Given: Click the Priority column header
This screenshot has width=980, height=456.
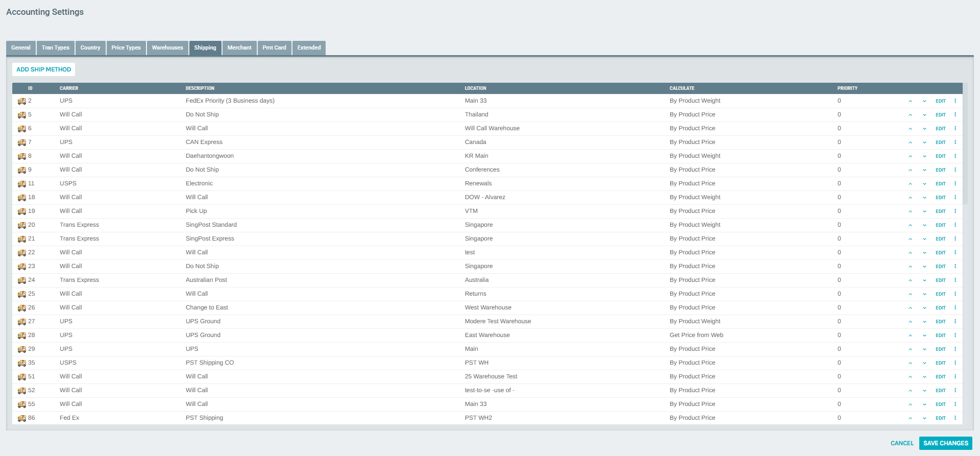Looking at the screenshot, I should tap(847, 88).
